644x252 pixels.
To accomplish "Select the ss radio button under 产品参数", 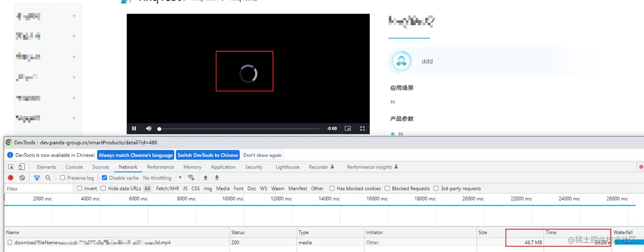I will tap(393, 133).
